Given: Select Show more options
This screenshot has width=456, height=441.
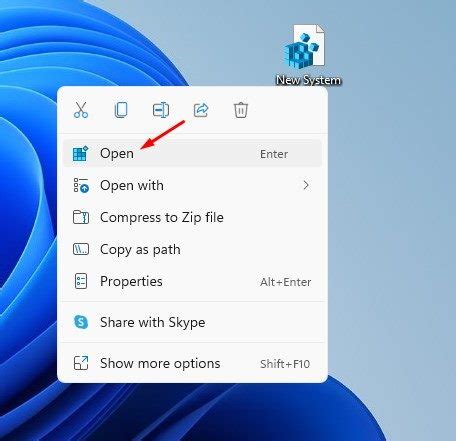Looking at the screenshot, I should 192,363.
